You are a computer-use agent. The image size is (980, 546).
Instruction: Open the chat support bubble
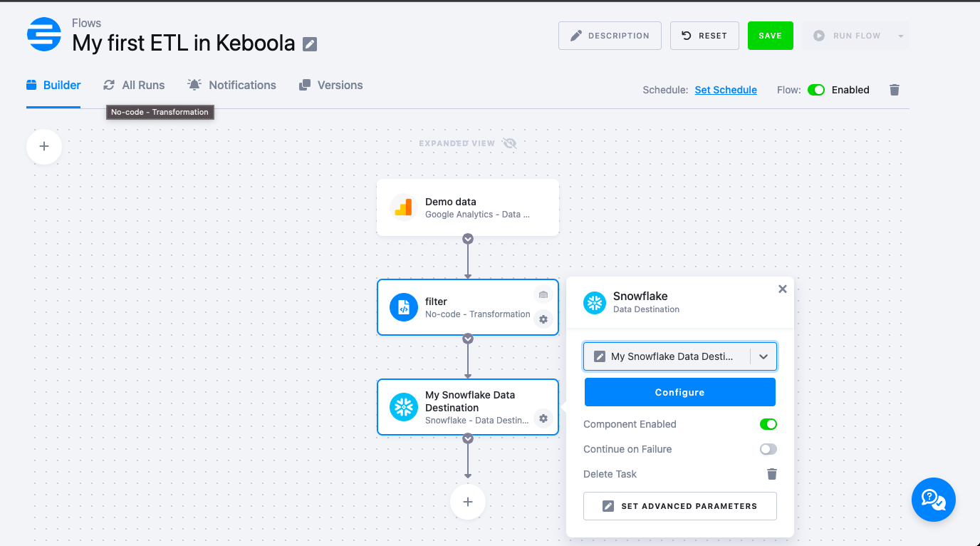pos(933,500)
